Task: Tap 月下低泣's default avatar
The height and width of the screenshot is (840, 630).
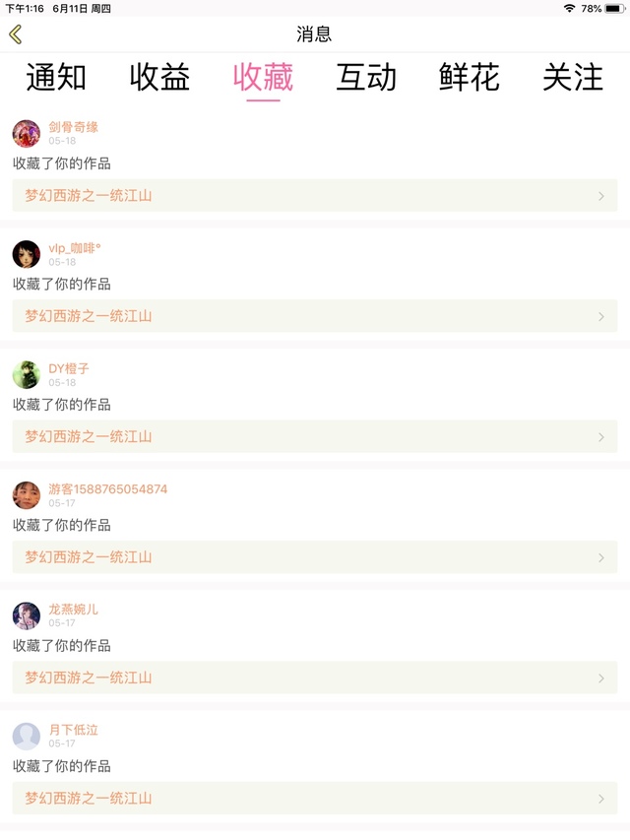Action: coord(27,737)
